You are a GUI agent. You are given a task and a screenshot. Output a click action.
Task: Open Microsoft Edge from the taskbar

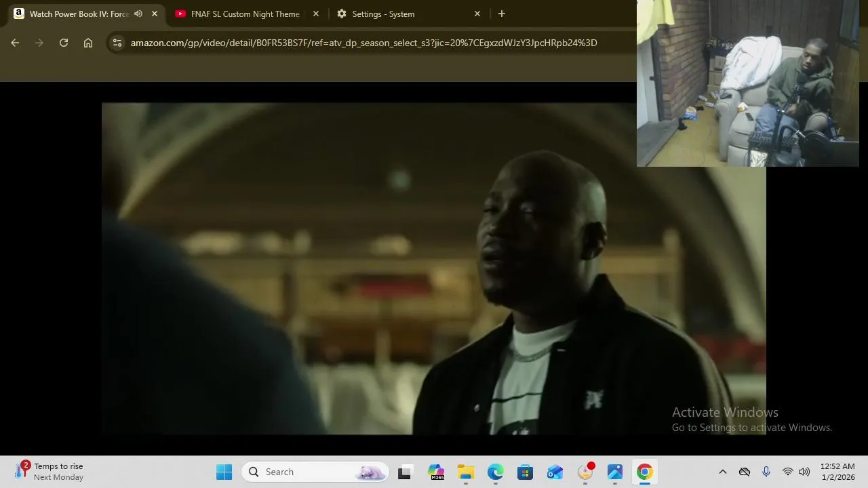click(496, 472)
